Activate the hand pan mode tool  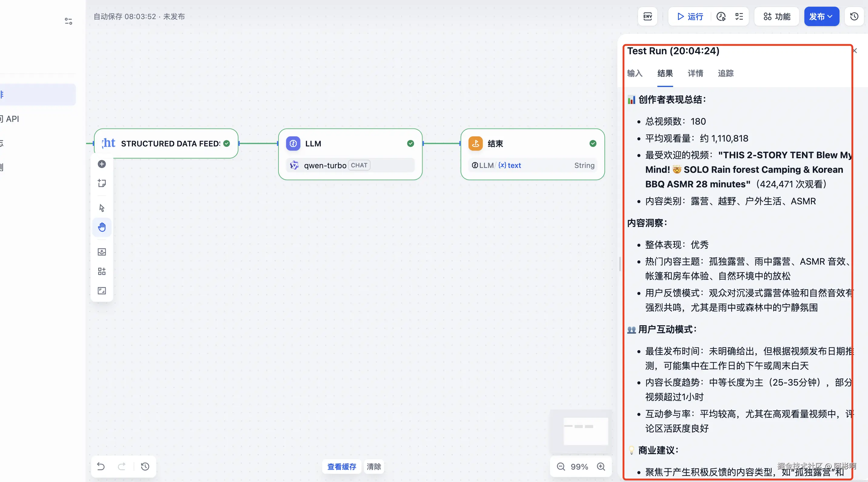tap(102, 227)
